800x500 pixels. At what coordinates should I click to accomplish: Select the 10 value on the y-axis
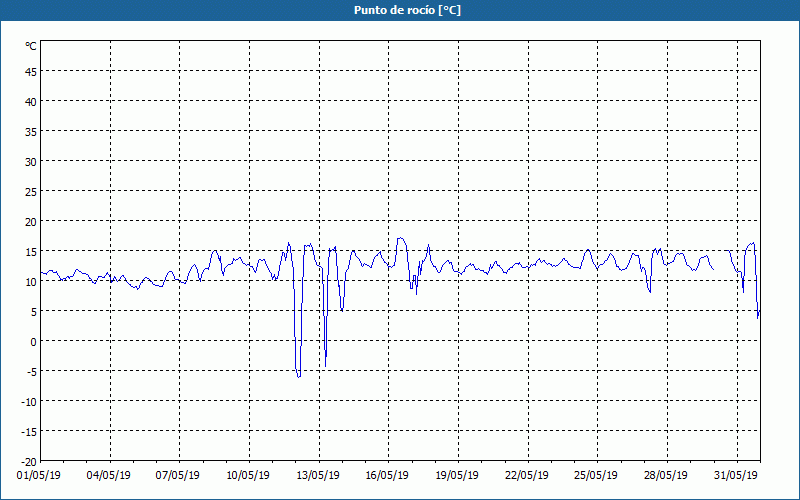pos(31,282)
